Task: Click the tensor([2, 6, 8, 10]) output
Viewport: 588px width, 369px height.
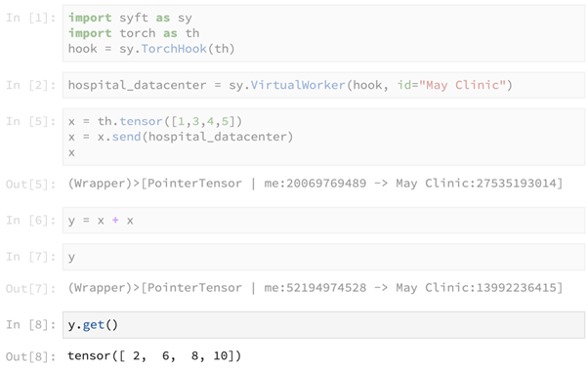Action: (x=154, y=355)
